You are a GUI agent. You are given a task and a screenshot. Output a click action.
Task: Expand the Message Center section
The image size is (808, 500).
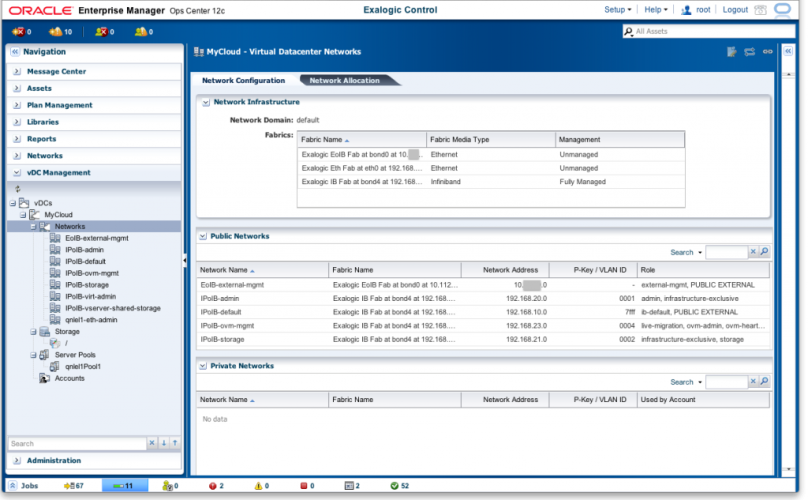17,72
